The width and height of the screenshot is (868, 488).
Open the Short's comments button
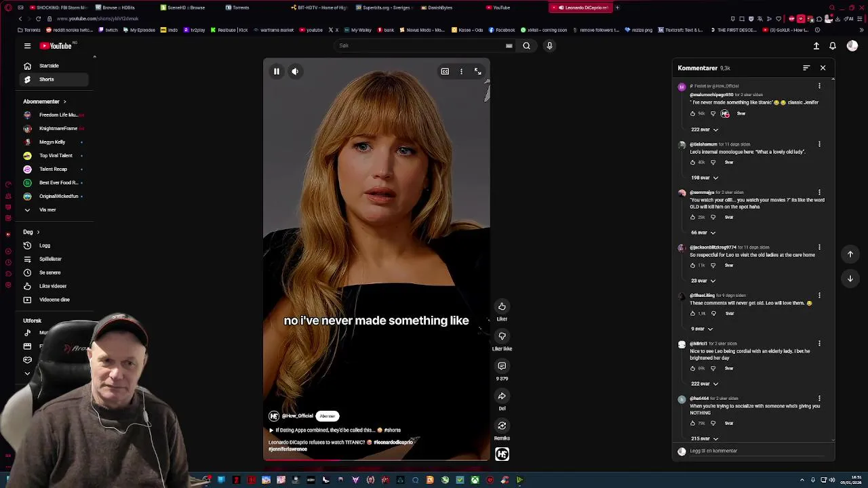coord(502,366)
